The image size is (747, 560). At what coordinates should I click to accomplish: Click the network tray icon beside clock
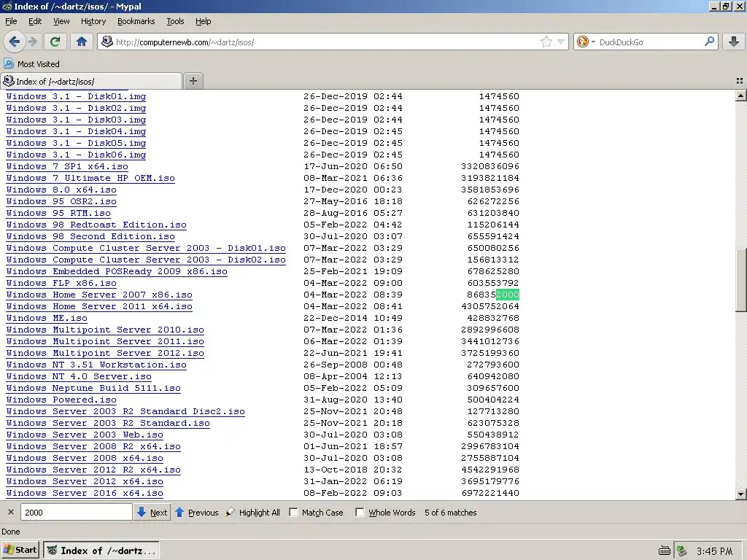point(682,551)
